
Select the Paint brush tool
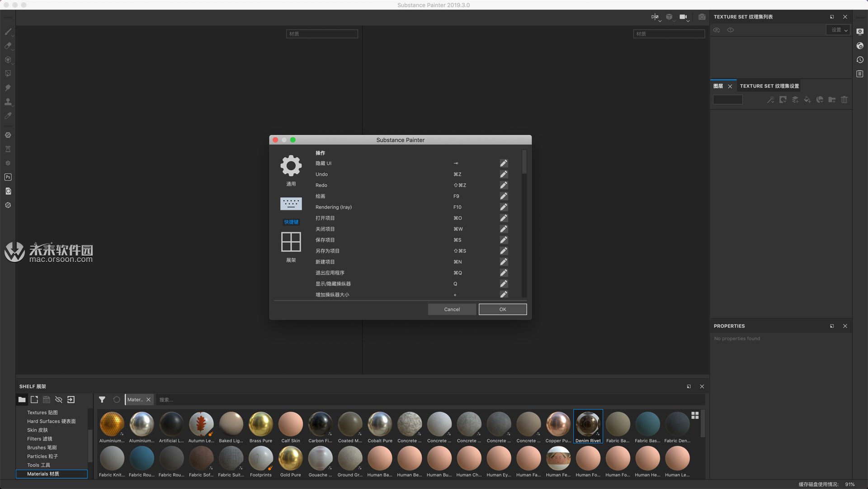click(x=8, y=32)
